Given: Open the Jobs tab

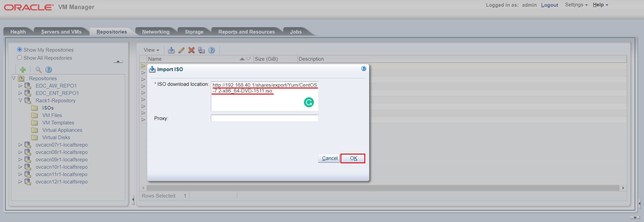Looking at the screenshot, I should pyautogui.click(x=296, y=32).
